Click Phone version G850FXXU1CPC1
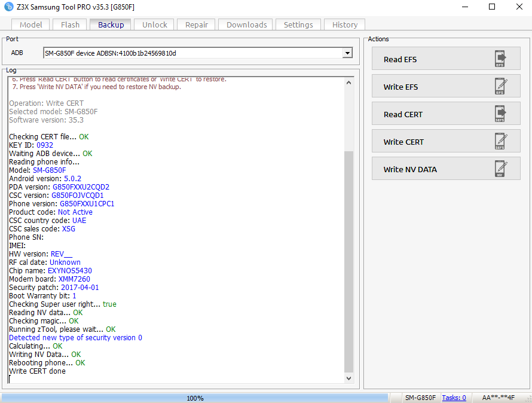 click(x=87, y=204)
